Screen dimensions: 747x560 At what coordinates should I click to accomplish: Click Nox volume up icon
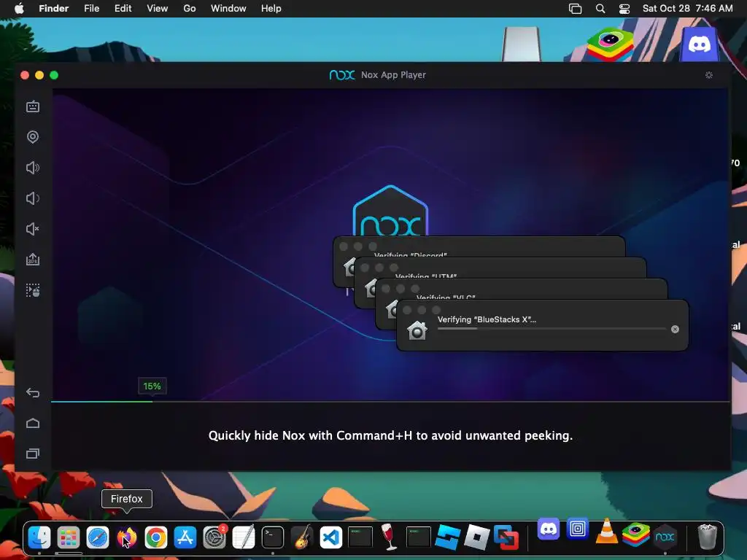tap(33, 168)
